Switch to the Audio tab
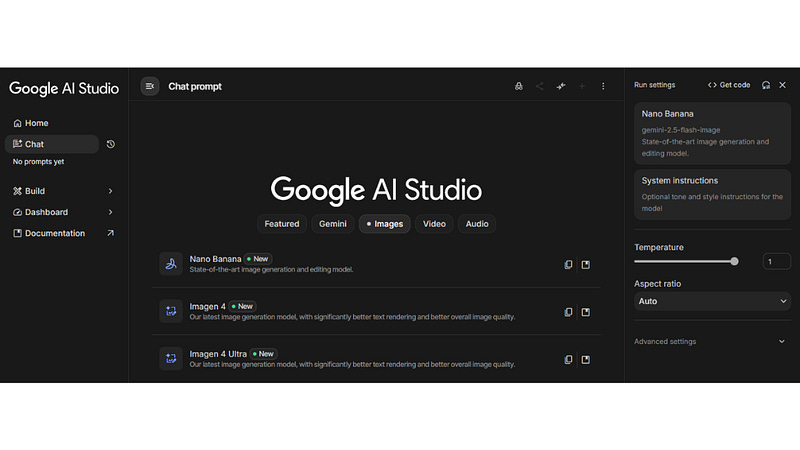This screenshot has height=450, width=800. tap(477, 224)
